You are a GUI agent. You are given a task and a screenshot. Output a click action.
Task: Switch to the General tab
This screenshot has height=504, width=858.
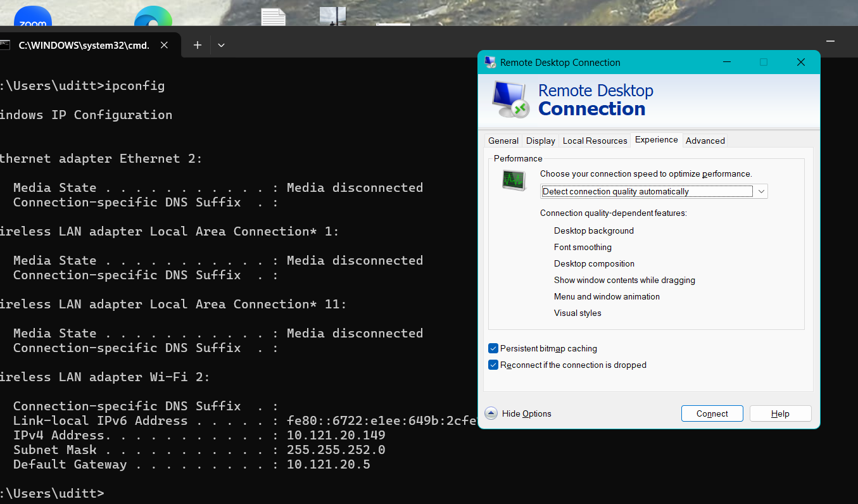click(503, 141)
